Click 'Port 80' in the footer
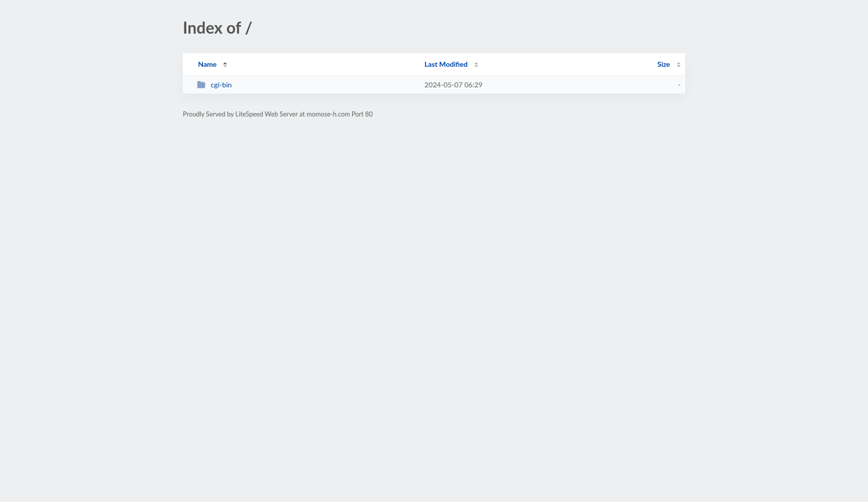The width and height of the screenshot is (868, 502). click(362, 114)
